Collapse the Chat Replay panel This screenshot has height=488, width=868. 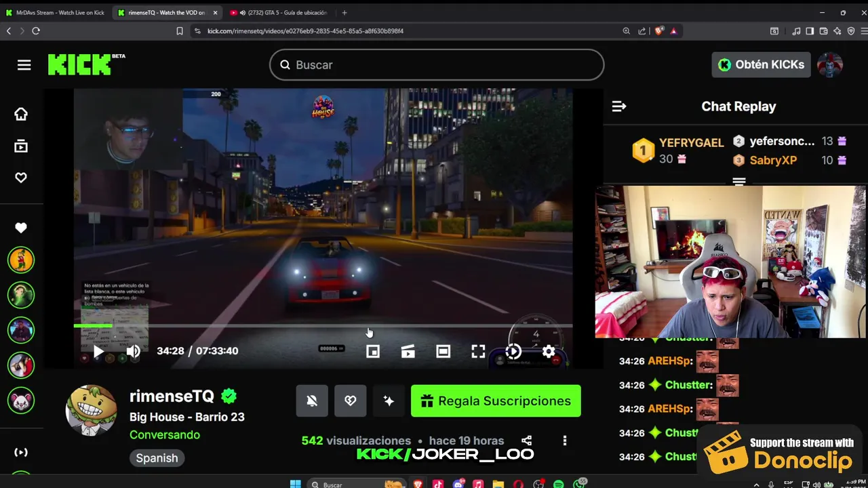click(x=619, y=106)
